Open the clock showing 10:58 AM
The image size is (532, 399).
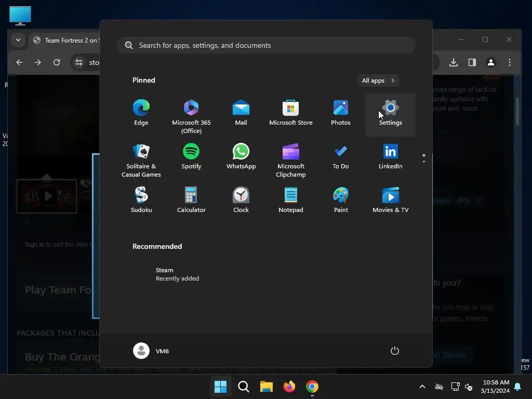(495, 387)
